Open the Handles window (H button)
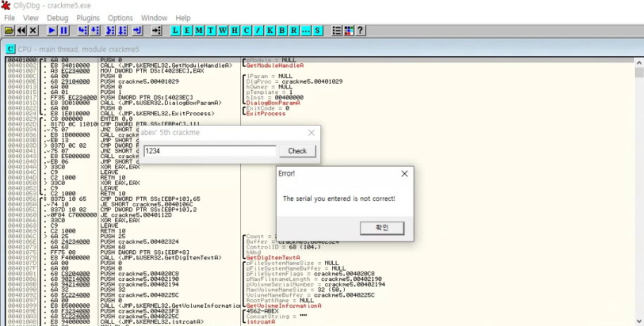This screenshot has height=326, width=644. [235, 30]
